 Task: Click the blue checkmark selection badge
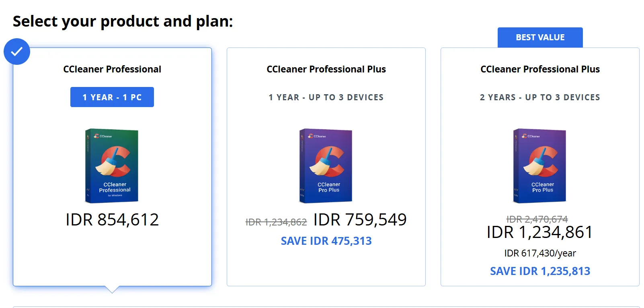point(16,52)
